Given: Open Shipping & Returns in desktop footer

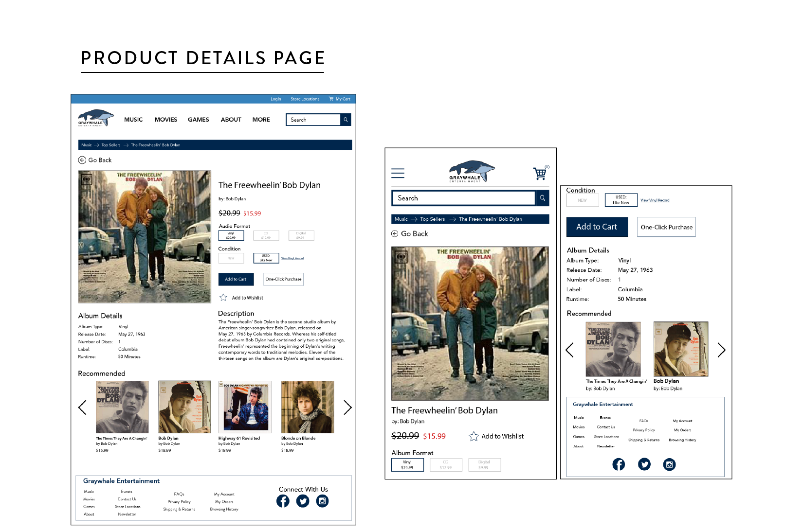Looking at the screenshot, I should (x=179, y=510).
